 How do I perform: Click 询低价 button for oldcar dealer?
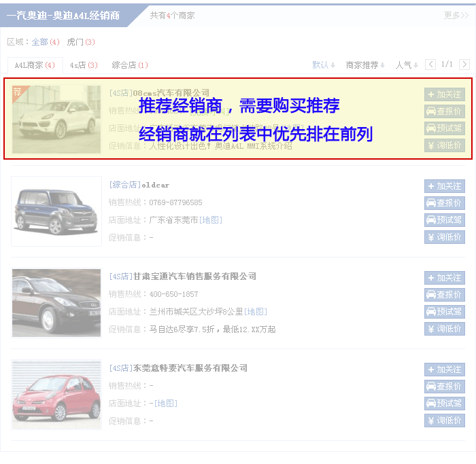(x=444, y=237)
